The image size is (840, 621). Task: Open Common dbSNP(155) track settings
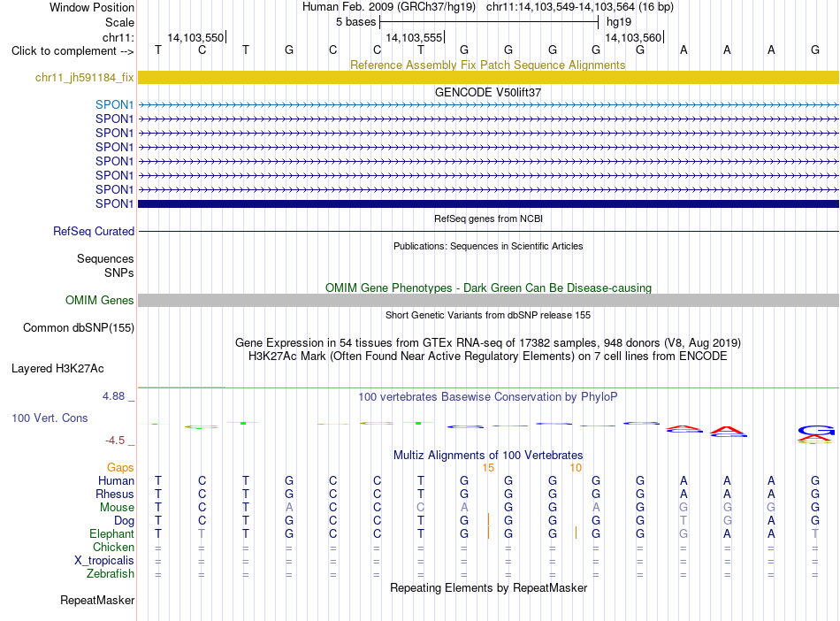pos(78,327)
